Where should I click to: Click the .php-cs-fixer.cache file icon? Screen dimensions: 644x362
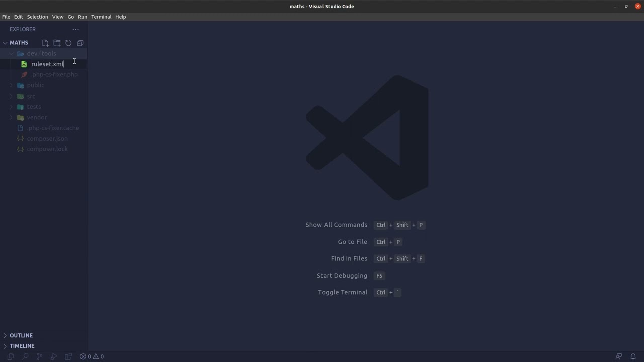pyautogui.click(x=20, y=128)
